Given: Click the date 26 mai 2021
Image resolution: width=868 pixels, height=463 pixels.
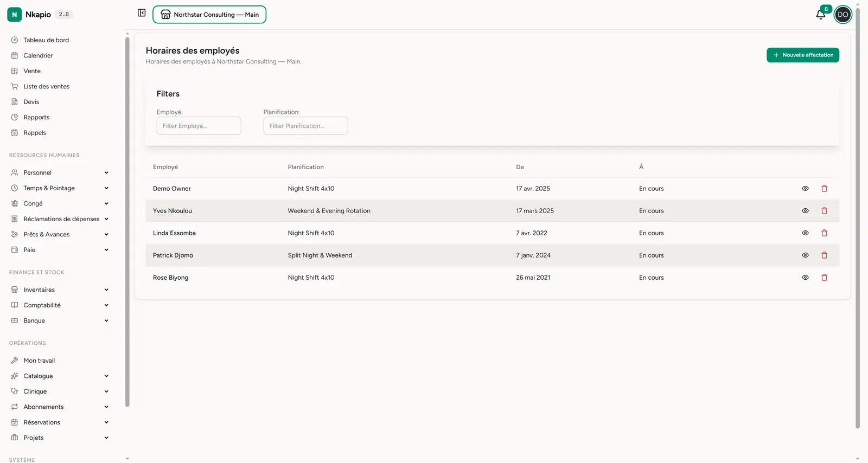Looking at the screenshot, I should [533, 278].
